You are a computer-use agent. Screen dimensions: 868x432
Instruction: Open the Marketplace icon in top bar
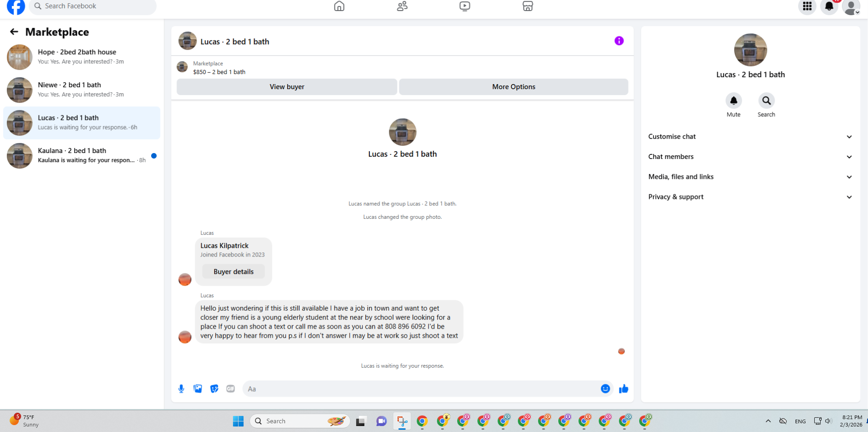(528, 6)
